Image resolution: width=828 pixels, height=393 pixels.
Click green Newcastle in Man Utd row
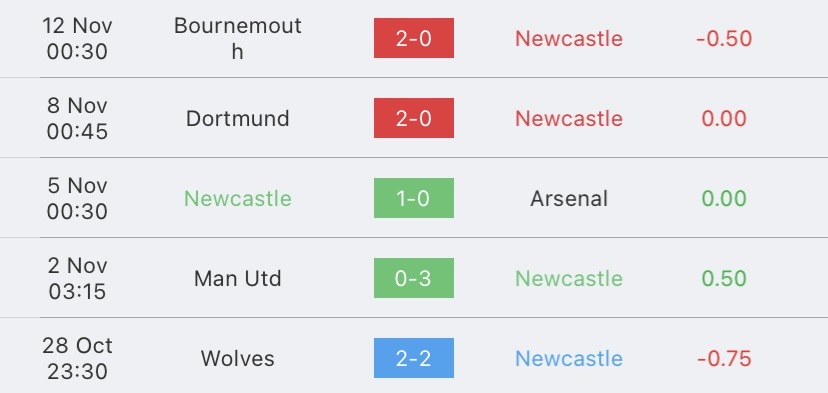569,278
